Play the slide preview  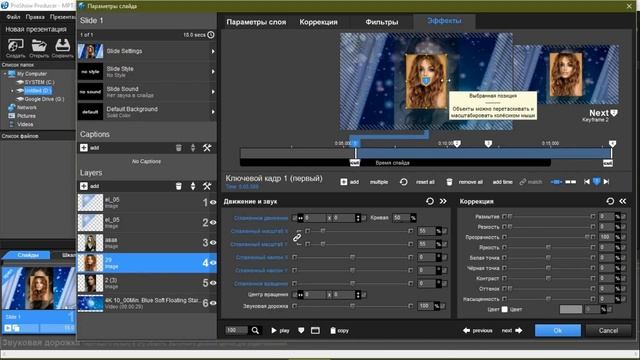pyautogui.click(x=274, y=330)
